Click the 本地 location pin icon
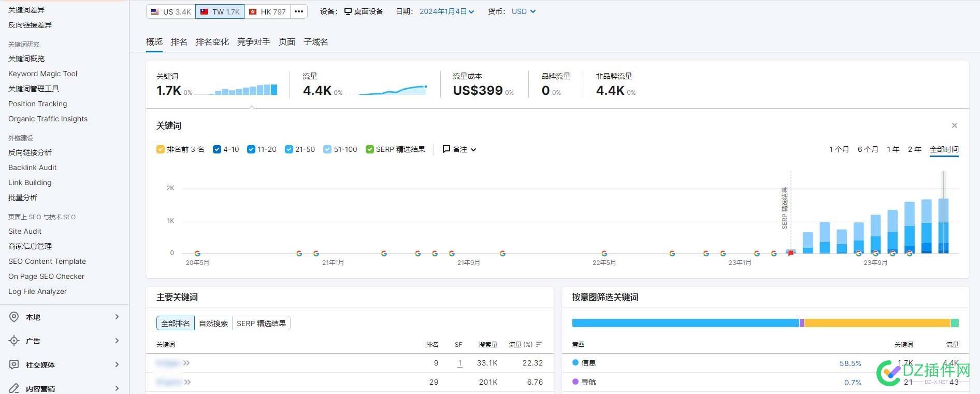980x394 pixels. click(x=14, y=317)
